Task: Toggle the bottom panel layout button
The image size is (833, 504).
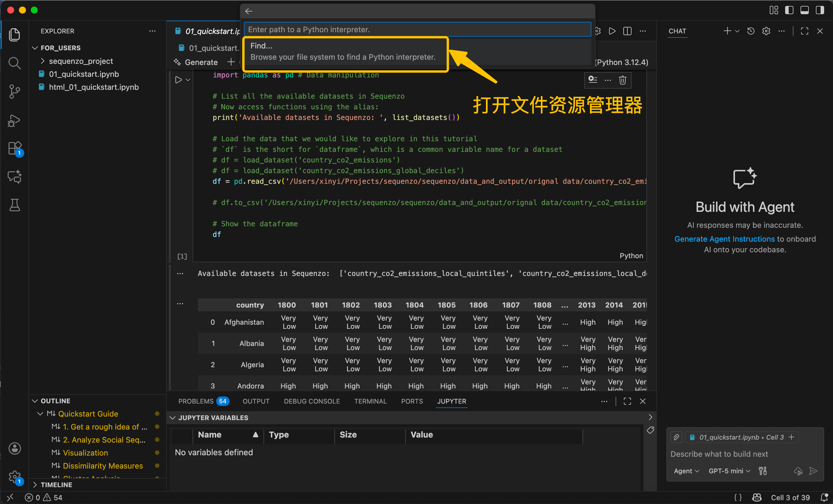Action: pyautogui.click(x=804, y=10)
